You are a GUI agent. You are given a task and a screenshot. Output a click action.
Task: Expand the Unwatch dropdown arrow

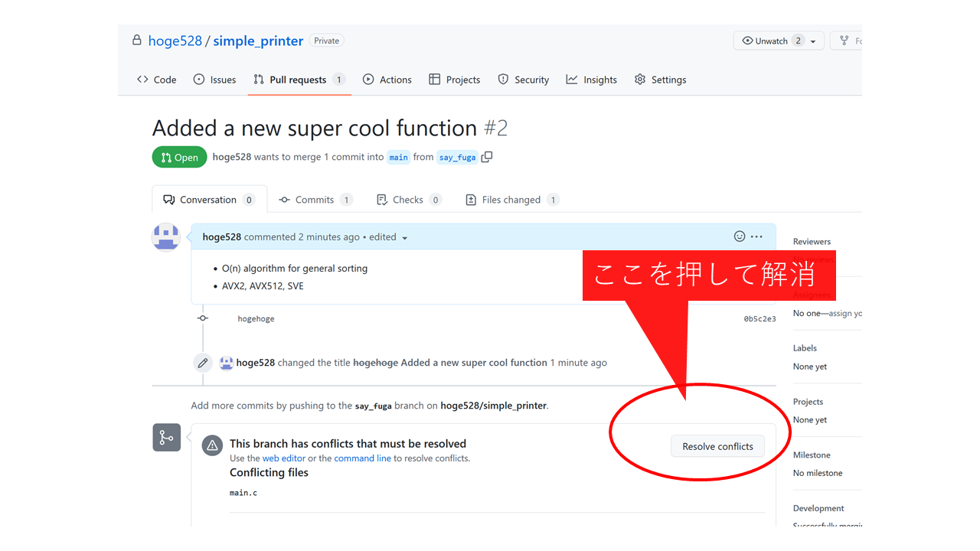(813, 41)
